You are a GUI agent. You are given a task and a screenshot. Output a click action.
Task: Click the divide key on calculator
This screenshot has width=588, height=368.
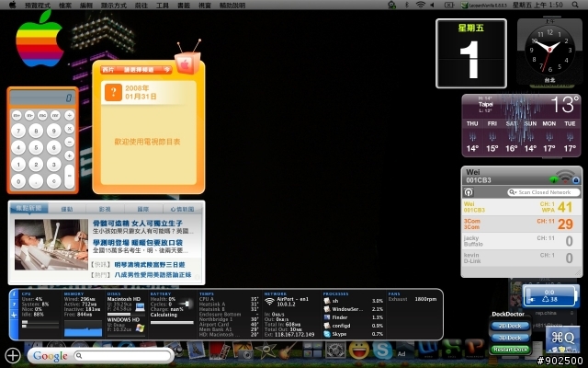tap(70, 116)
